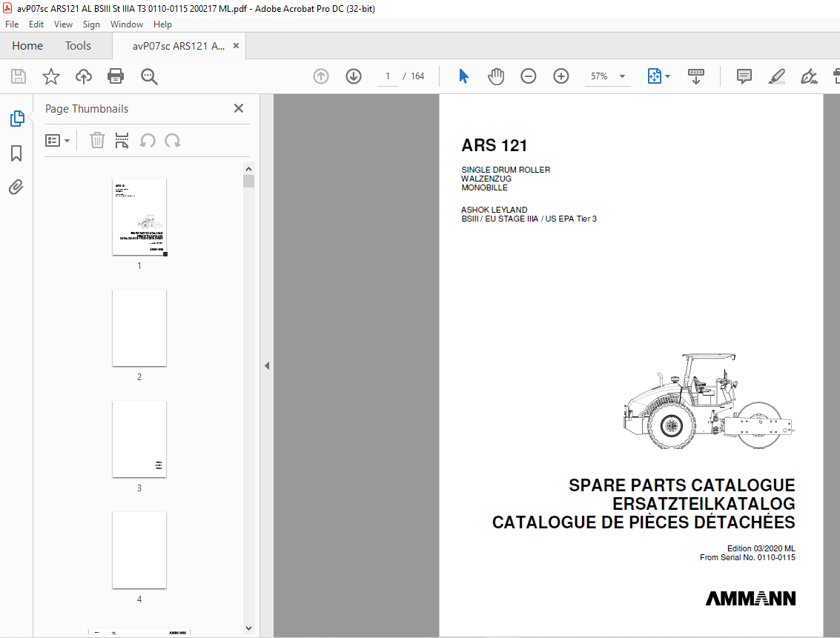The height and width of the screenshot is (638, 840).
Task: Collapse the navigation pane arrow
Action: pos(267,366)
